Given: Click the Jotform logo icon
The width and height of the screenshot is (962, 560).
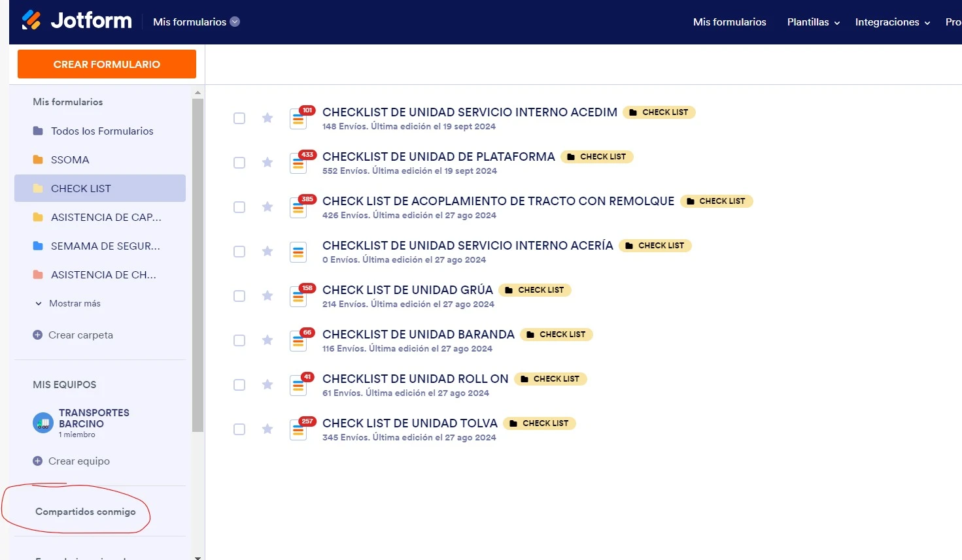Looking at the screenshot, I should click(x=31, y=20).
